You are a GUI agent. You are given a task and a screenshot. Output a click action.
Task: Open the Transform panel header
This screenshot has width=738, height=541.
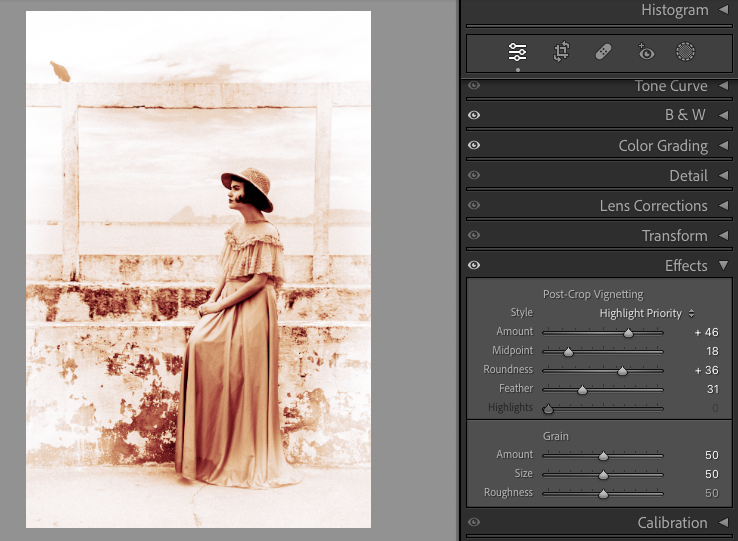pos(674,236)
